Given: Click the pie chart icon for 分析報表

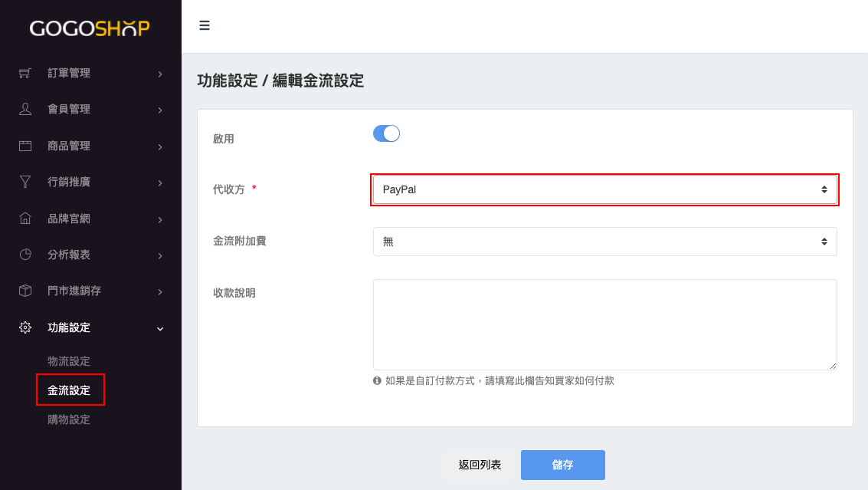Looking at the screenshot, I should [x=25, y=255].
